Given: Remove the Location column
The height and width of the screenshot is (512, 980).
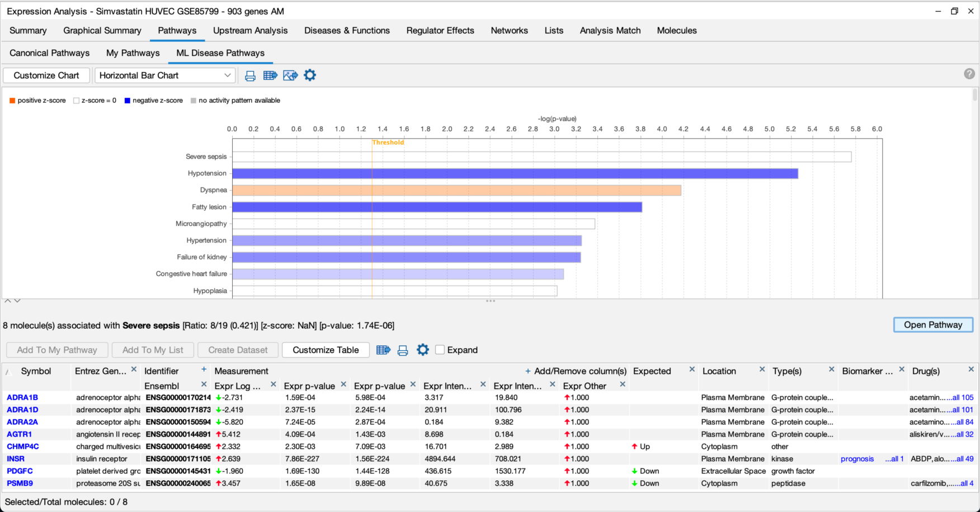Looking at the screenshot, I should click(762, 369).
